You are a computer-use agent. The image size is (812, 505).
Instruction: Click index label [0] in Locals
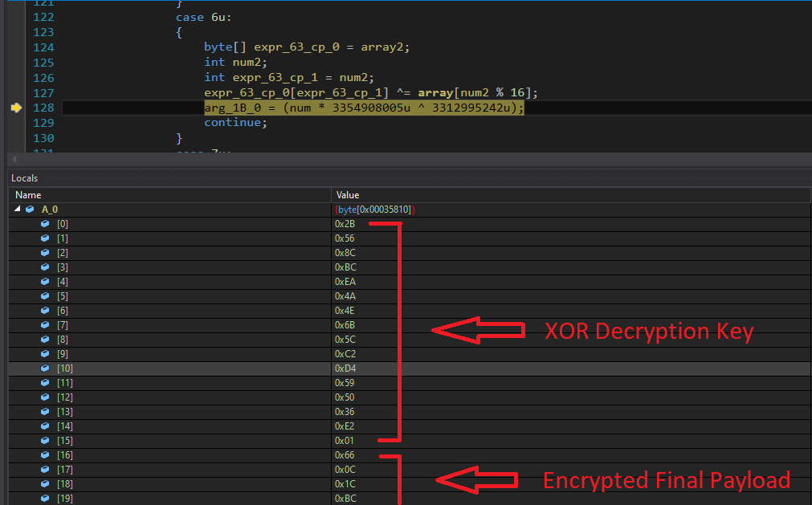pyautogui.click(x=63, y=223)
